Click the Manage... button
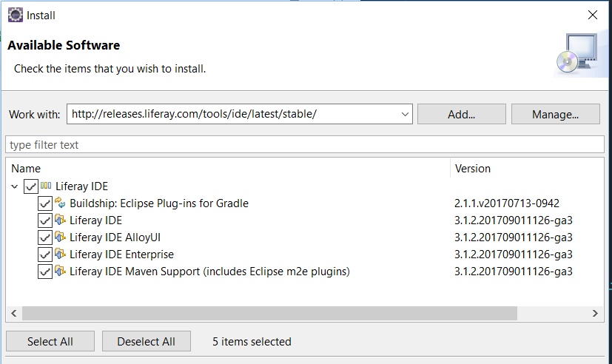The image size is (612, 364). (556, 115)
